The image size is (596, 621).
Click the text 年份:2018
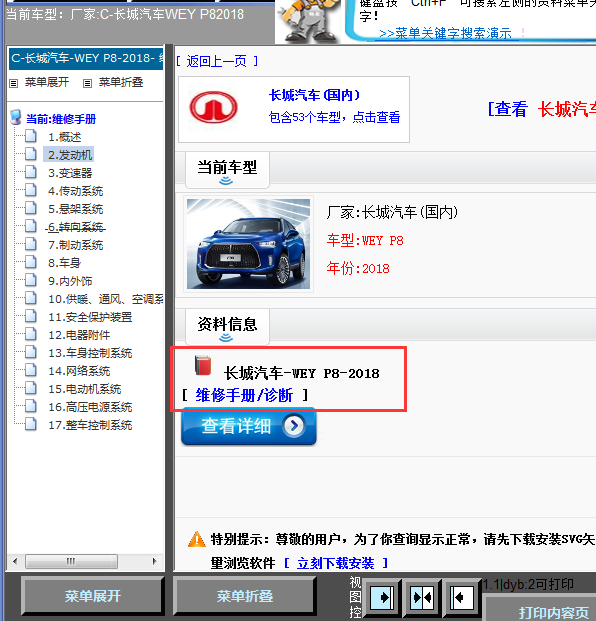click(358, 269)
